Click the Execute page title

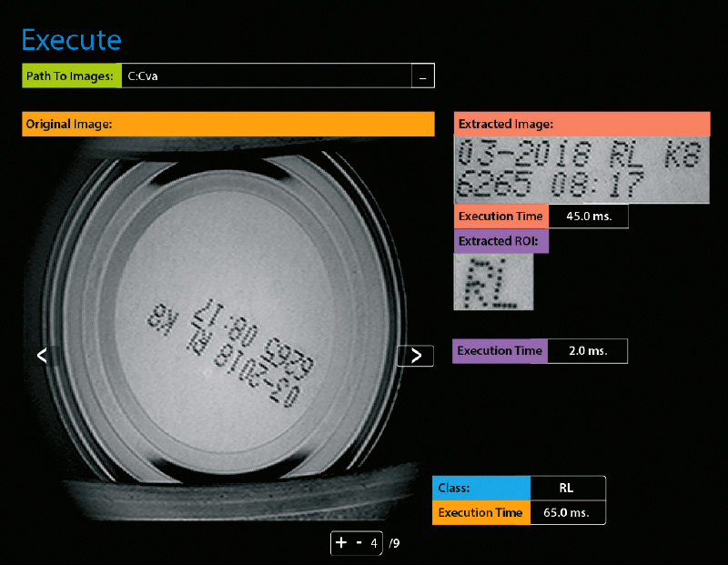[71, 40]
